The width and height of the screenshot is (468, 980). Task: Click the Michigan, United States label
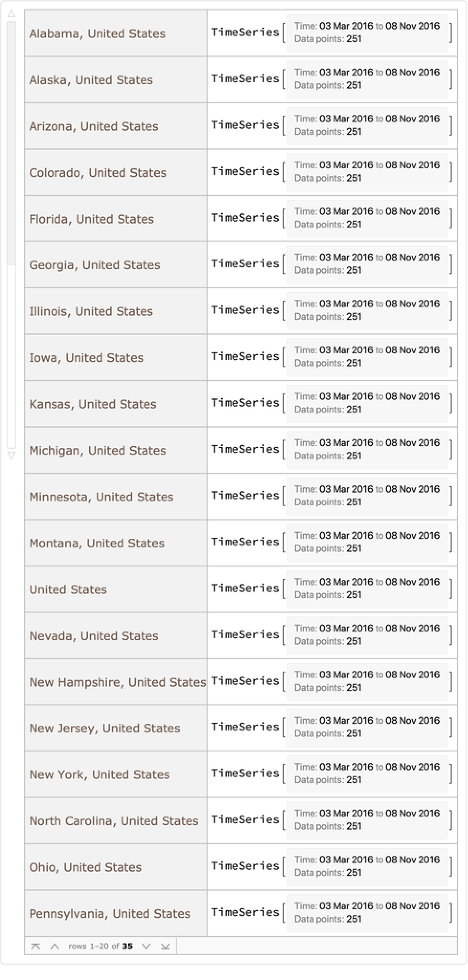coord(98,450)
